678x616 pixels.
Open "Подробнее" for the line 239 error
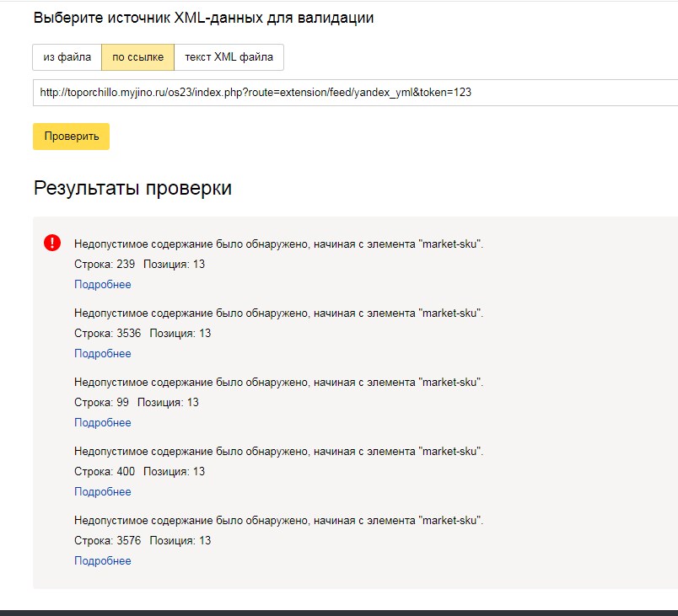tap(103, 285)
